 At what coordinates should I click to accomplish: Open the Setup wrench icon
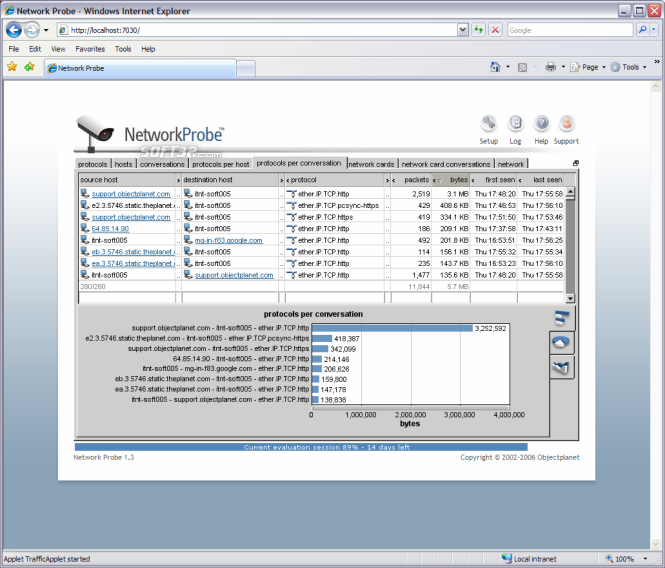[488, 124]
